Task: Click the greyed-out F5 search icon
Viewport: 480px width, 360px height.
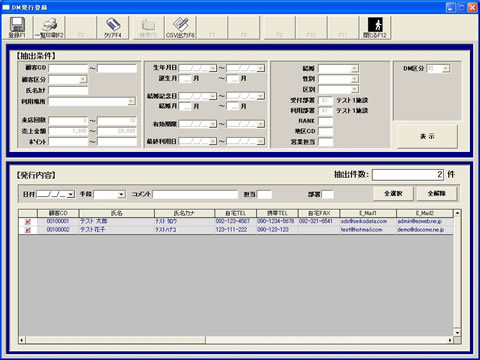Action: click(x=148, y=25)
